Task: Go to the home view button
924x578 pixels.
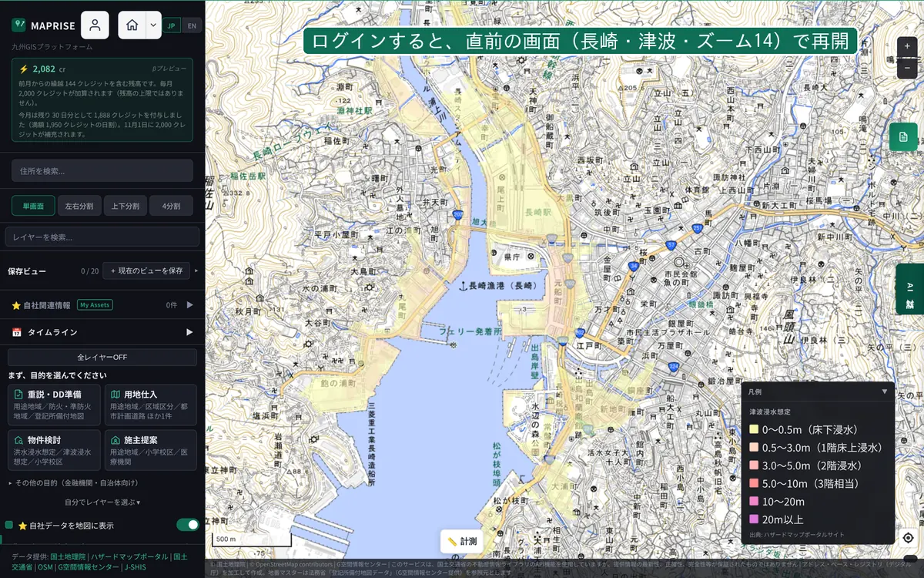Action: pyautogui.click(x=132, y=25)
